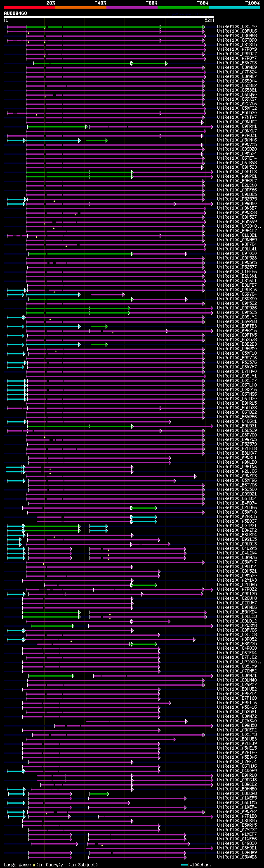Select hit label UniRef100_A7P8Z2
The width and height of the screenshot is (264, 868).
click(237, 590)
